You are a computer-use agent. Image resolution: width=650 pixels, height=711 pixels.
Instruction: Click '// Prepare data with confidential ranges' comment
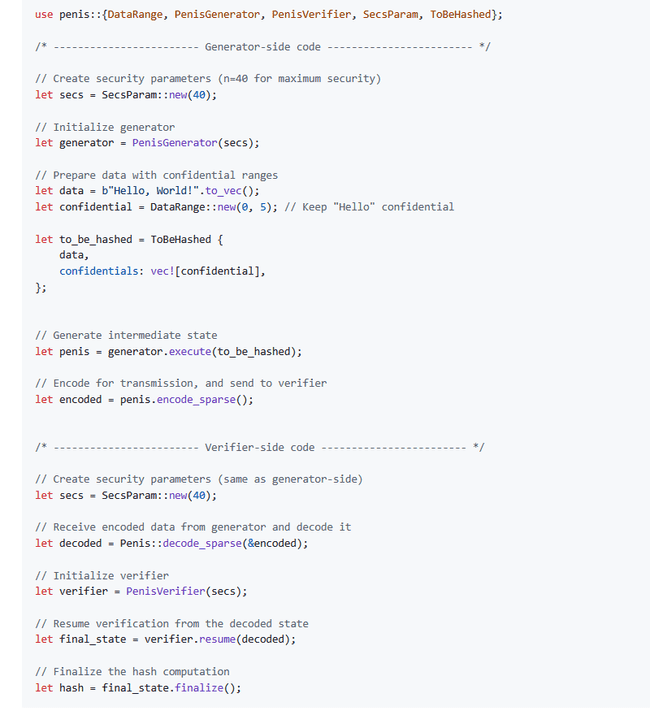pos(156,175)
